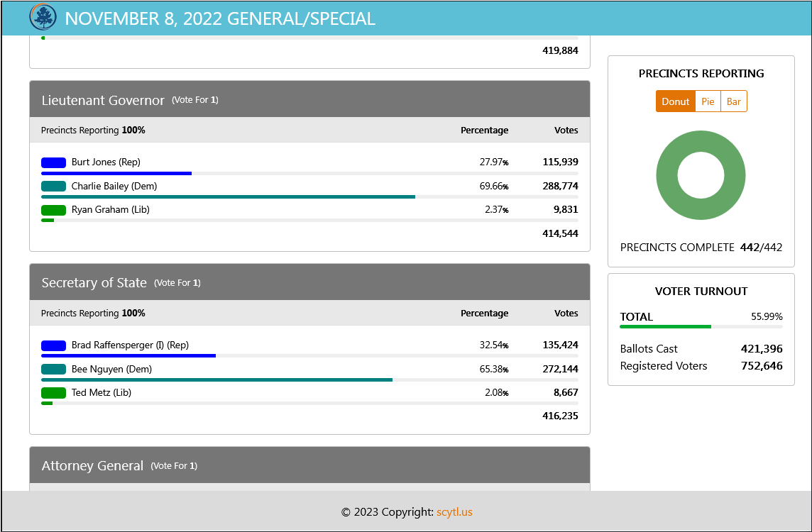Click candidate name Charlie Bailey (Dem)
Screen dimensions: 812x532
tap(114, 186)
